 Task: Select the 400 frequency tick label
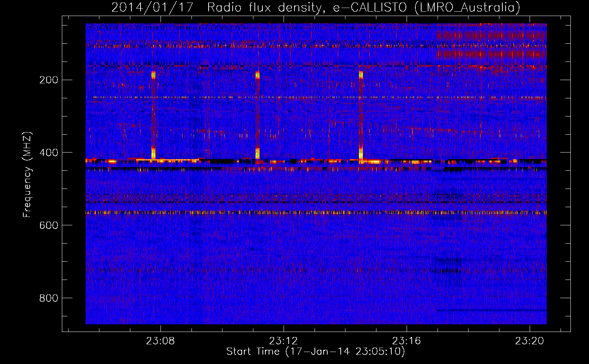(x=49, y=153)
